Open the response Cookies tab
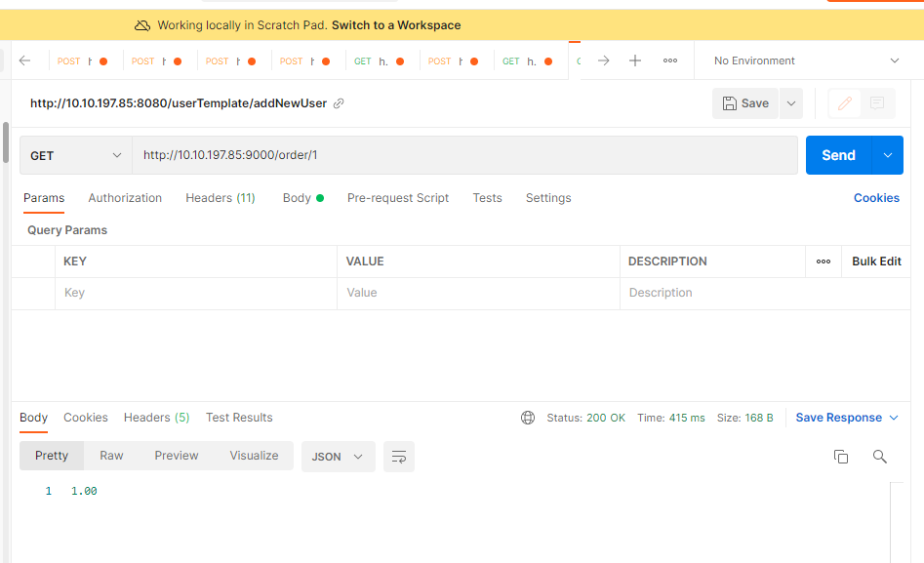The width and height of the screenshot is (924, 563). pos(86,418)
